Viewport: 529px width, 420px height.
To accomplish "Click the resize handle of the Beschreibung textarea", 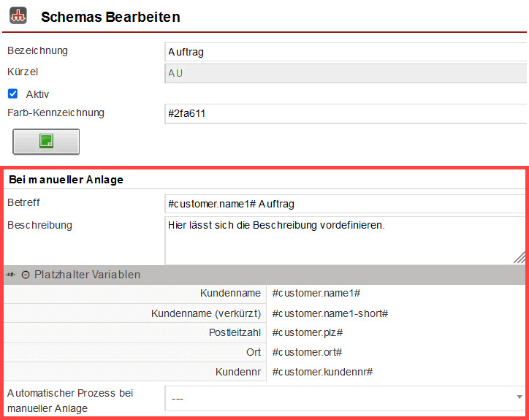I will [520, 257].
